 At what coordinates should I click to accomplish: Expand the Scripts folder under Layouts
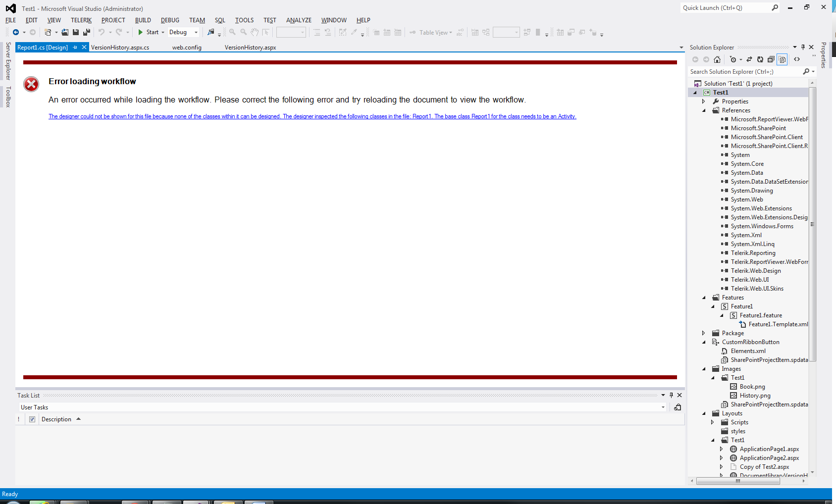coord(712,422)
